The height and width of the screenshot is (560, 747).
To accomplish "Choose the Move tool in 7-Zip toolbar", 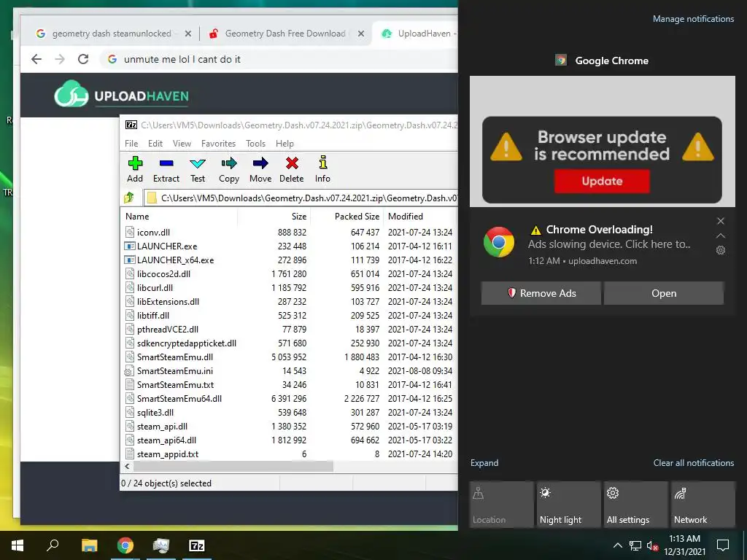I will 260,169.
